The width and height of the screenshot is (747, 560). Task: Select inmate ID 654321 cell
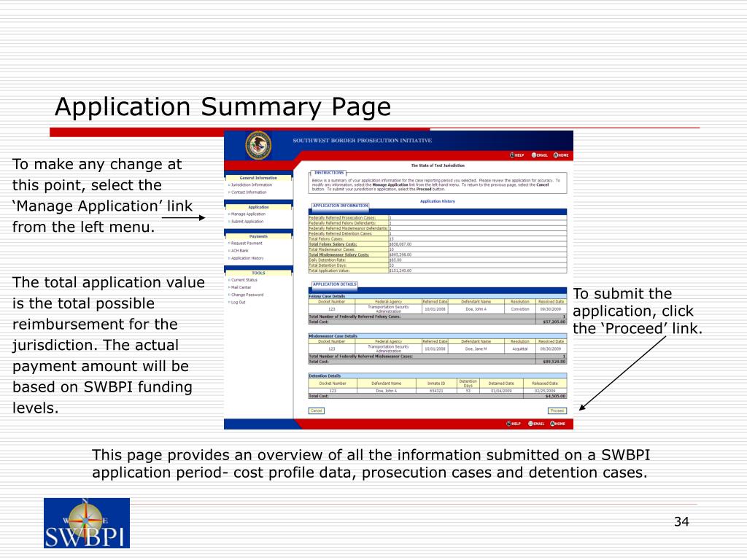point(436,391)
